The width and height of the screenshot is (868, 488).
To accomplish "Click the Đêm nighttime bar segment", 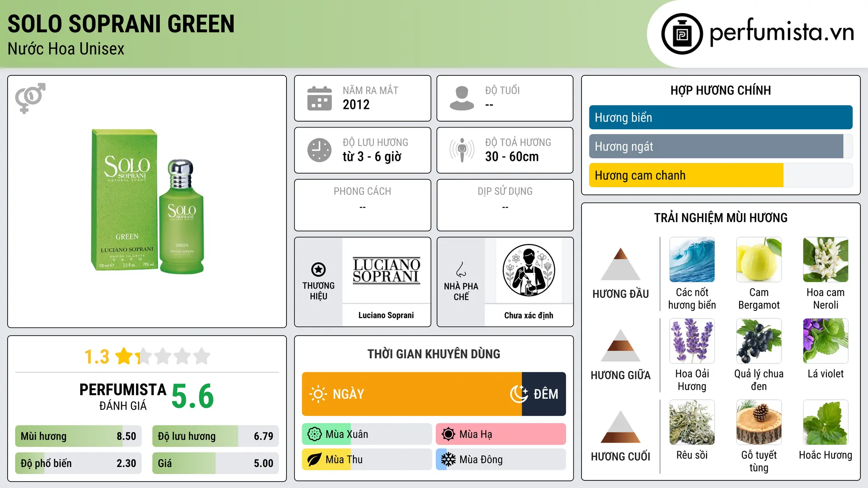I will pyautogui.click(x=544, y=394).
